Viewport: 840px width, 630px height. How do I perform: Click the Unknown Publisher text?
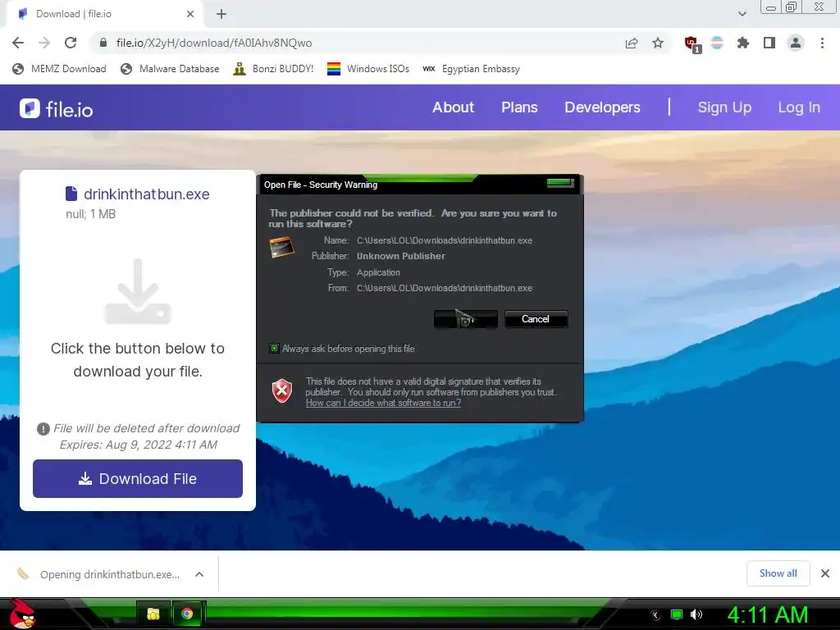pyautogui.click(x=400, y=256)
